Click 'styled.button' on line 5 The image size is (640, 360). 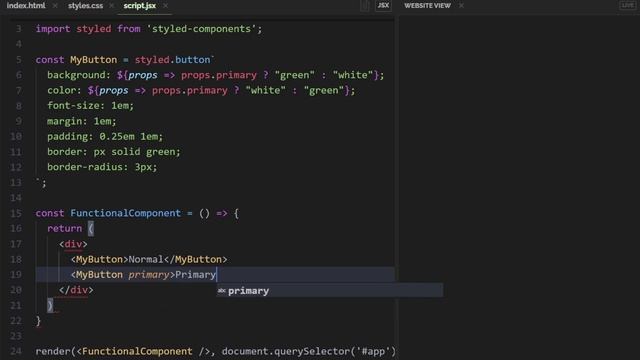[x=172, y=60]
